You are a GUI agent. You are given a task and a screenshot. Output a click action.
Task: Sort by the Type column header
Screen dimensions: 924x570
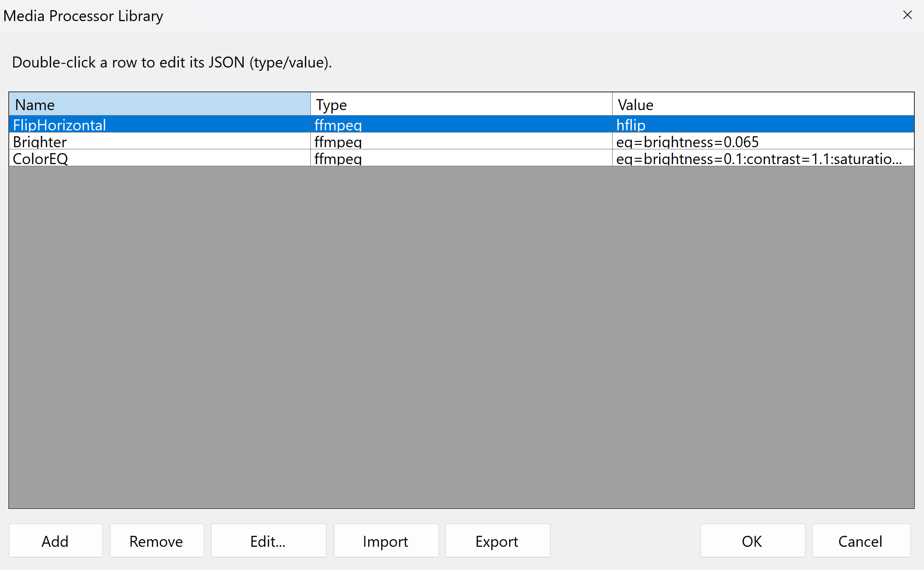[460, 104]
